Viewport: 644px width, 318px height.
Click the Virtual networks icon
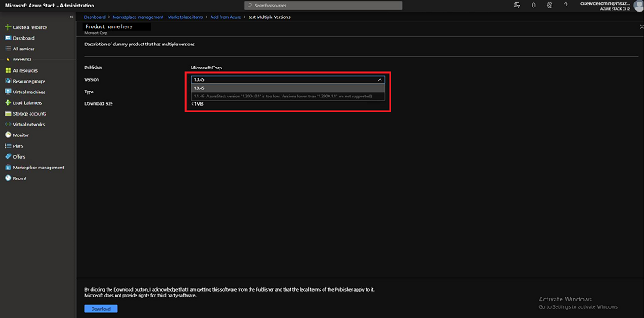tap(7, 124)
